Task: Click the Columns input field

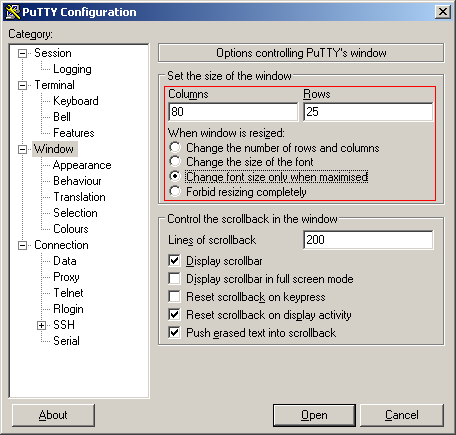Action: tap(233, 112)
